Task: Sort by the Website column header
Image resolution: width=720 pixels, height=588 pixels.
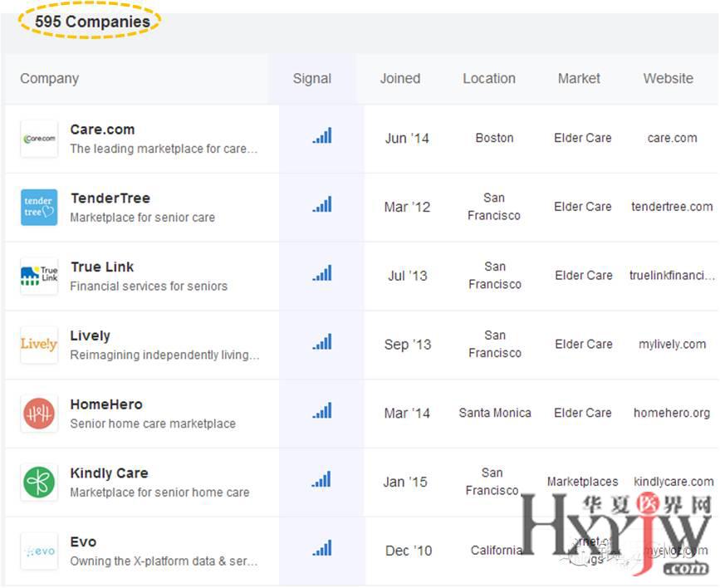Action: (x=669, y=79)
